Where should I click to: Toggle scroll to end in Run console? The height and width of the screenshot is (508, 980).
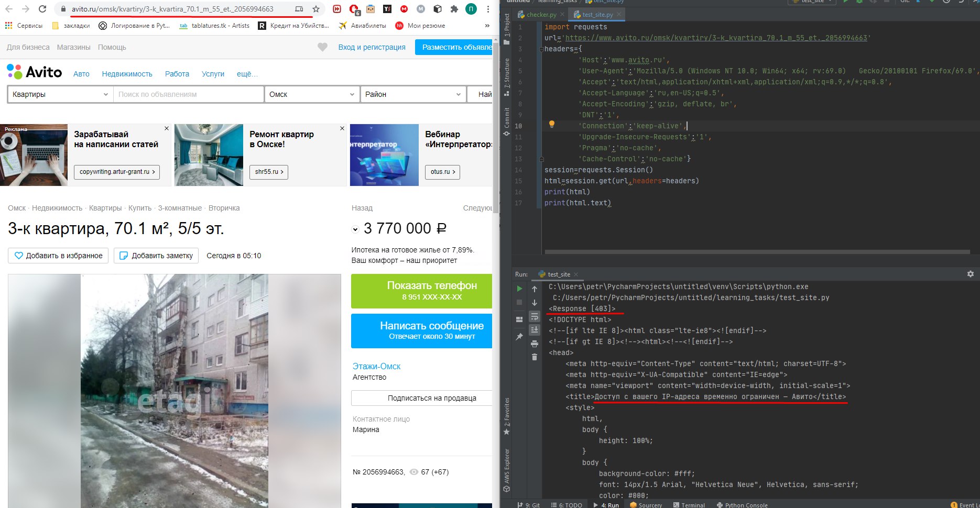[x=535, y=329]
